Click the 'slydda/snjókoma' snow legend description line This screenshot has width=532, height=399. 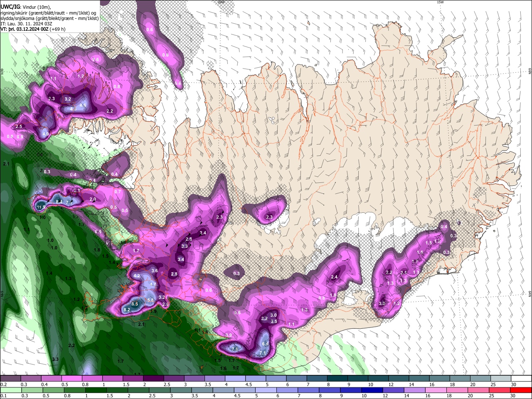pyautogui.click(x=49, y=18)
